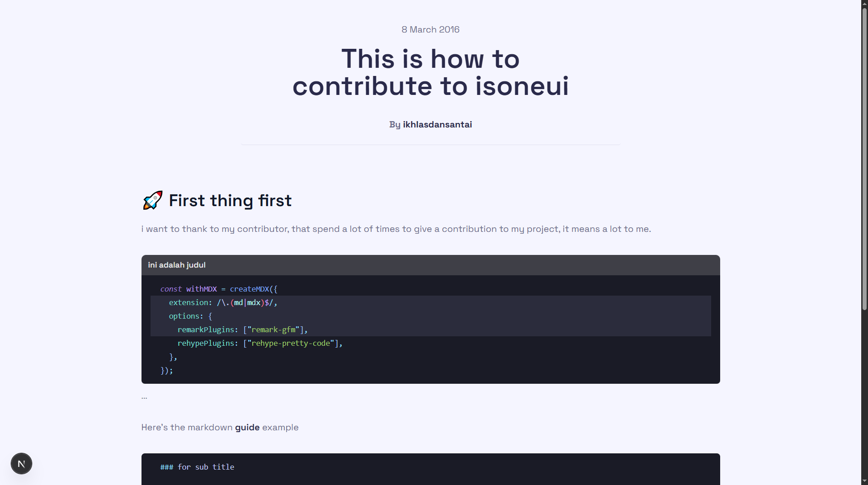Open author ikhlasdansantai's profile link
868x485 pixels.
point(437,124)
